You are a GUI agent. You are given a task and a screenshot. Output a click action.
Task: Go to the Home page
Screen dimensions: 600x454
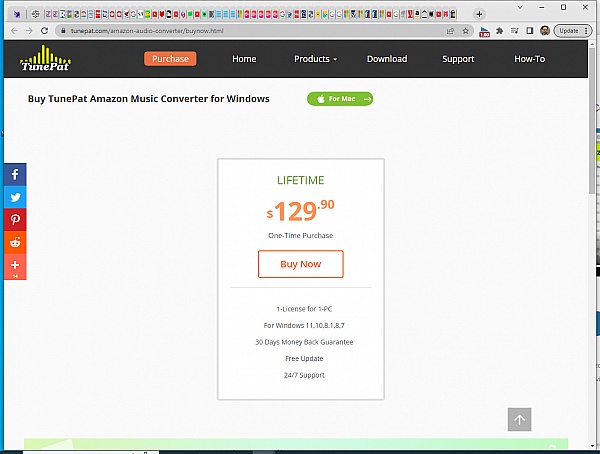click(x=244, y=59)
